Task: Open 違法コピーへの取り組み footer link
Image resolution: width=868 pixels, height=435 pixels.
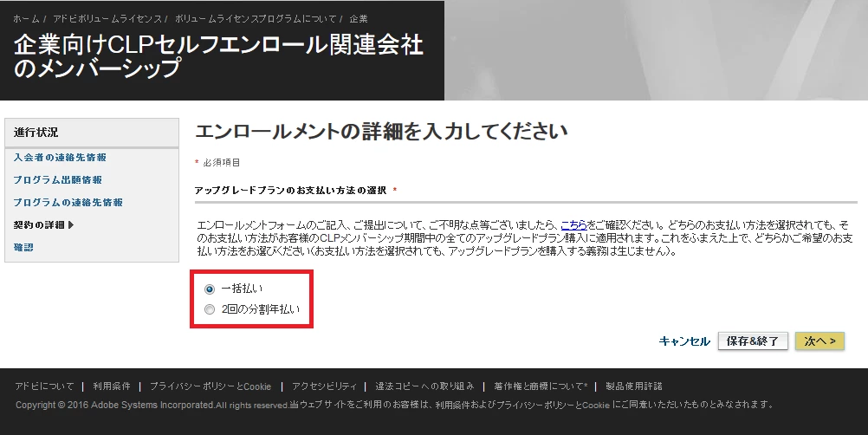Action: [x=424, y=386]
